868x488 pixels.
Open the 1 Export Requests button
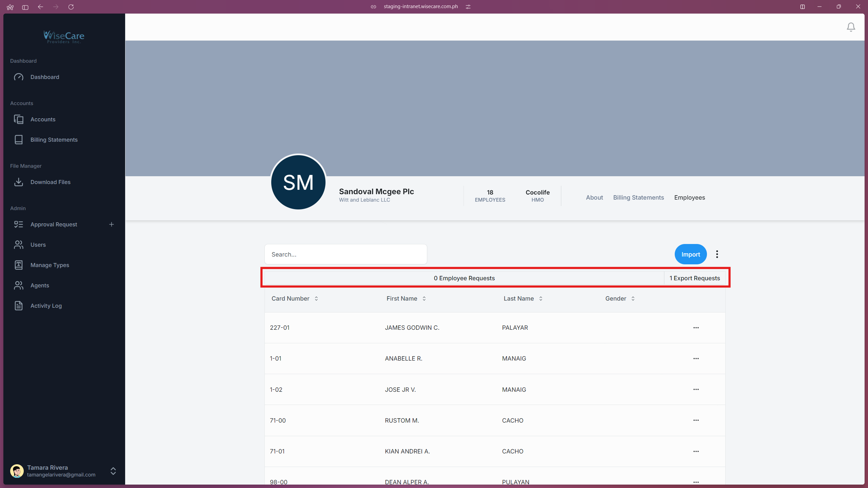(694, 278)
